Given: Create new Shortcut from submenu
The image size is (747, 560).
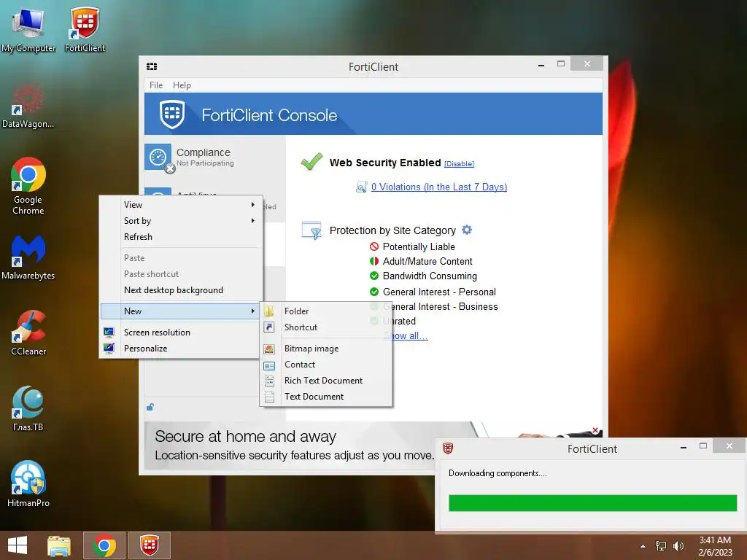Looking at the screenshot, I should 326,327.
